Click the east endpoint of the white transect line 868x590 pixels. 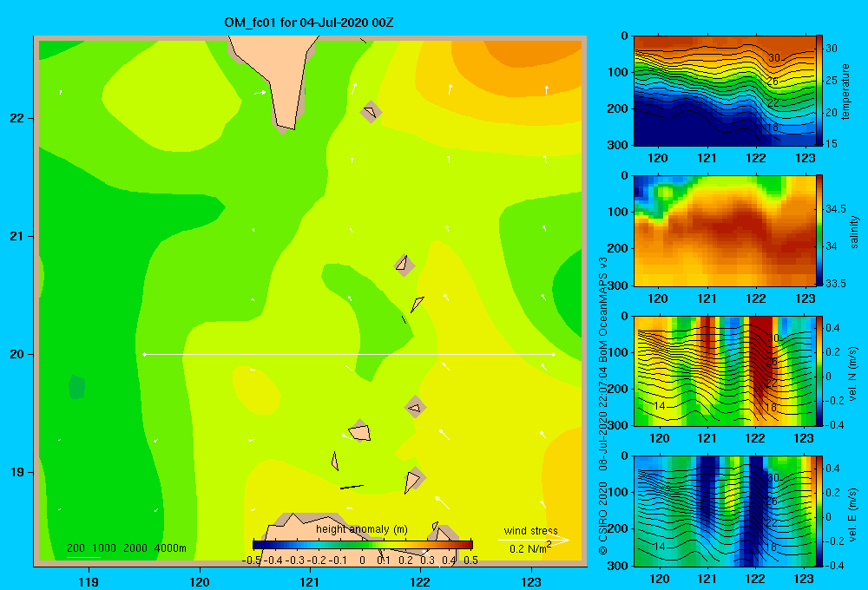click(x=553, y=354)
